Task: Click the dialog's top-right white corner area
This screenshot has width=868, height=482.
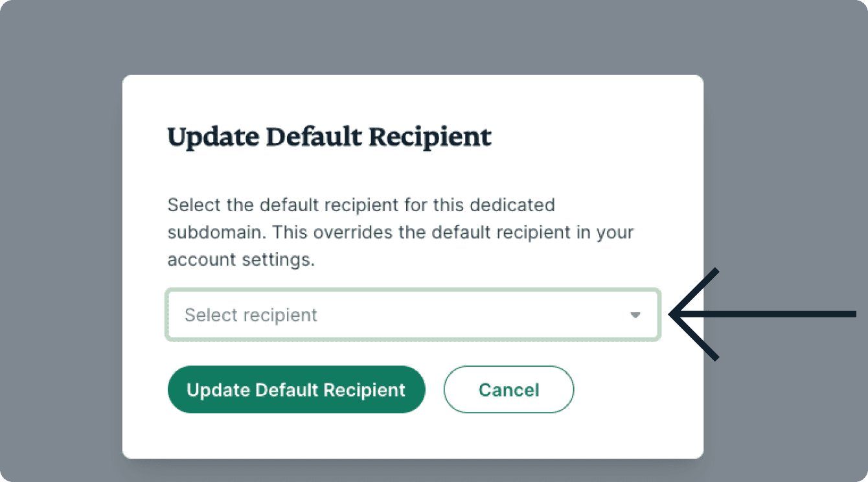Action: tap(680, 97)
